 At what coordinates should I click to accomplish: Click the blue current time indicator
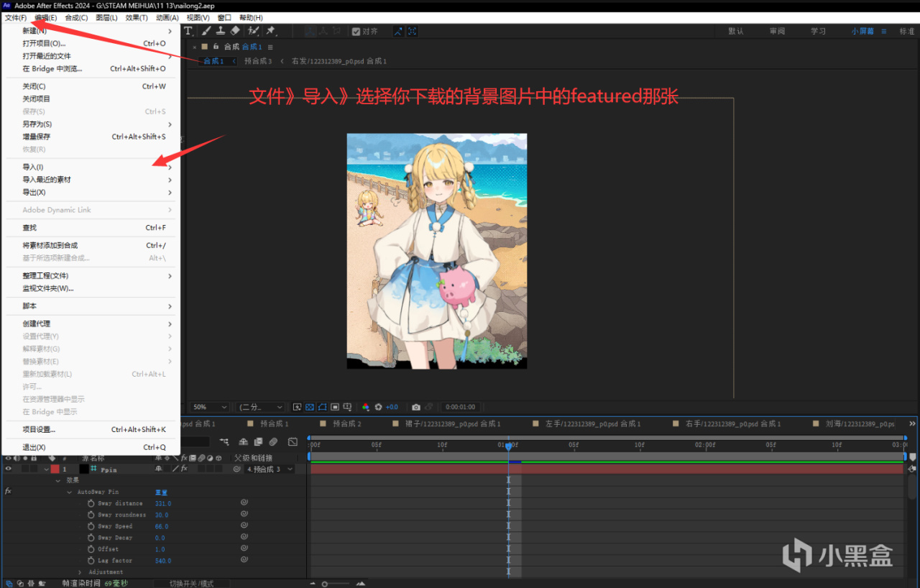(x=508, y=446)
